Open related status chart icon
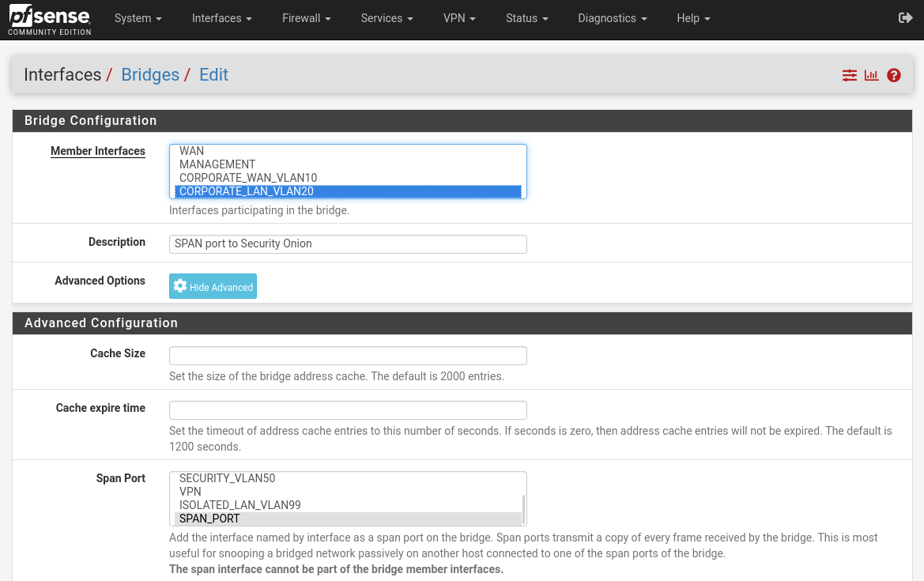This screenshot has width=924, height=581. pos(871,75)
